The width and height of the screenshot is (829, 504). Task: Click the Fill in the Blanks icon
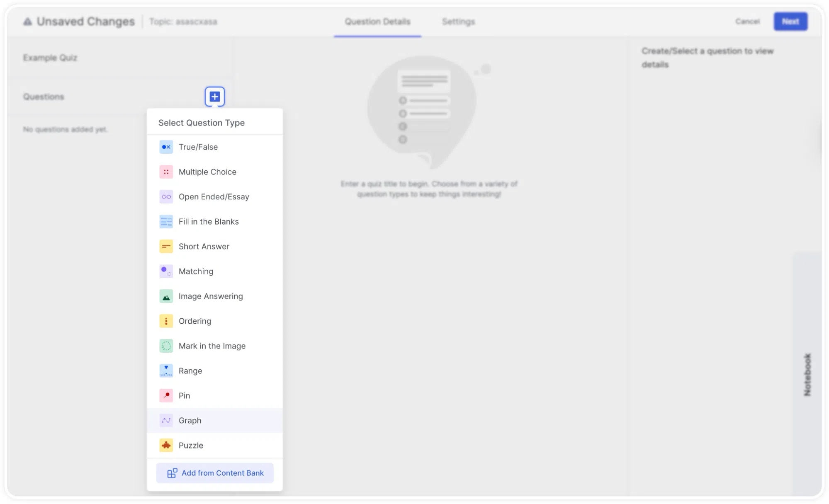coord(166,221)
